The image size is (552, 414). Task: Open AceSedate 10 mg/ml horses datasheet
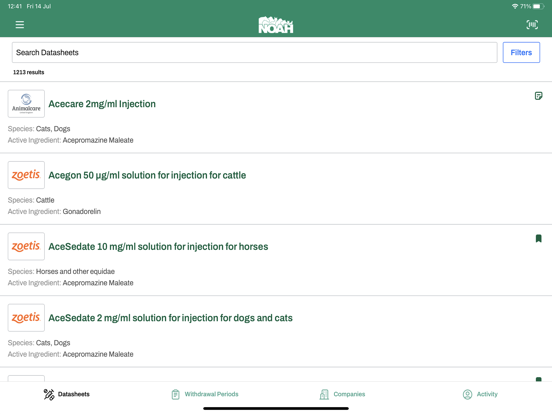coord(158,246)
